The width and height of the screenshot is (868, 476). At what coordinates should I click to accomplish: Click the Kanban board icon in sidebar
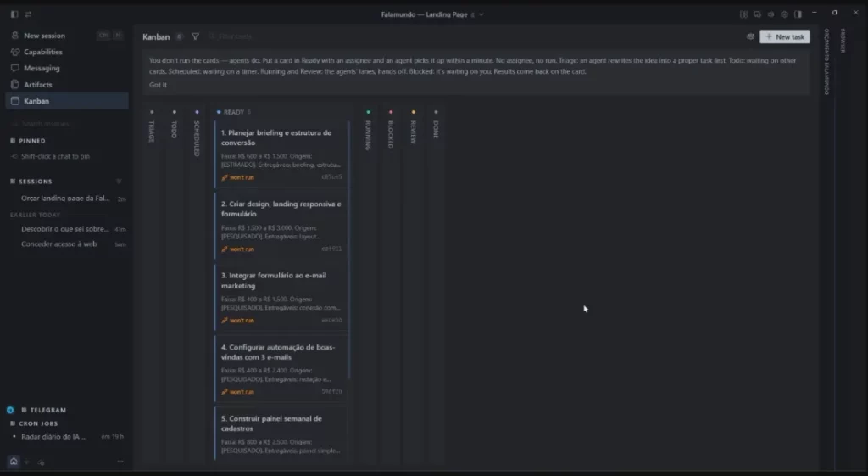15,101
